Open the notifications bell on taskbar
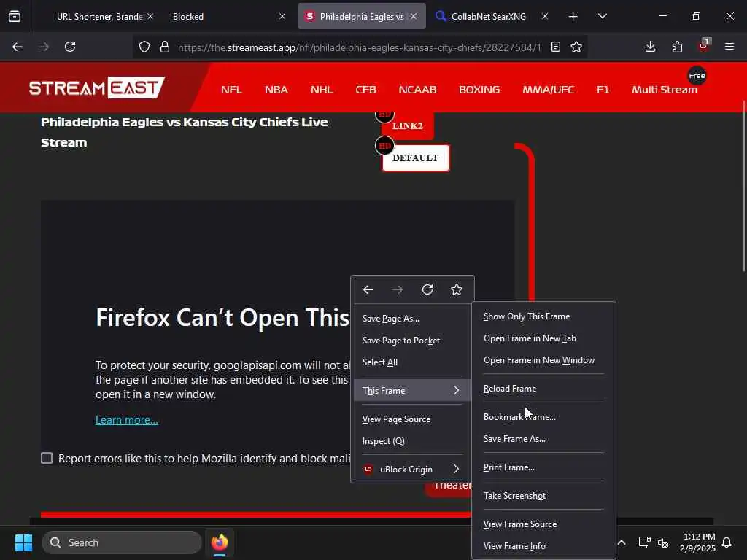Image resolution: width=747 pixels, height=560 pixels. click(x=727, y=542)
